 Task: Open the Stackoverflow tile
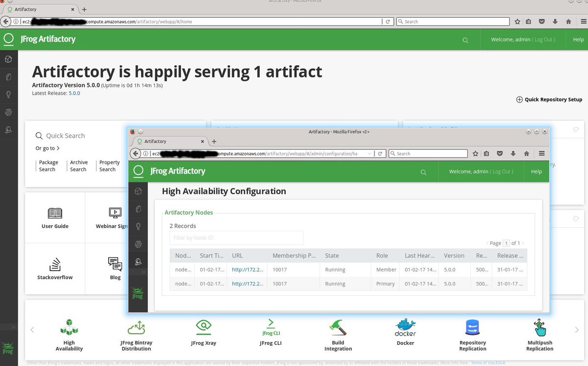click(55, 269)
